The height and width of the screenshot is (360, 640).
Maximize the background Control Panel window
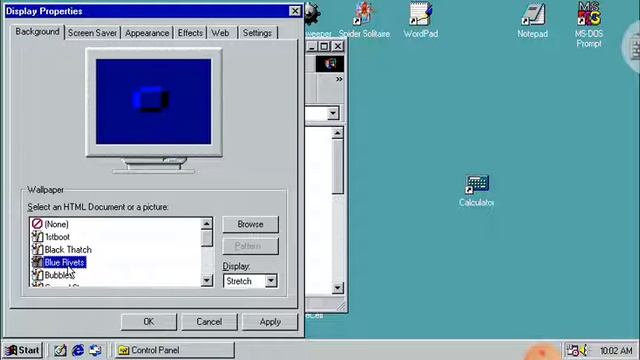pos(324,46)
